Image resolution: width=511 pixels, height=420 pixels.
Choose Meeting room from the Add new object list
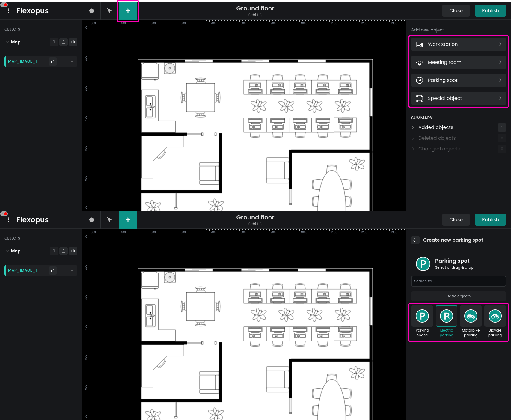tap(458, 62)
